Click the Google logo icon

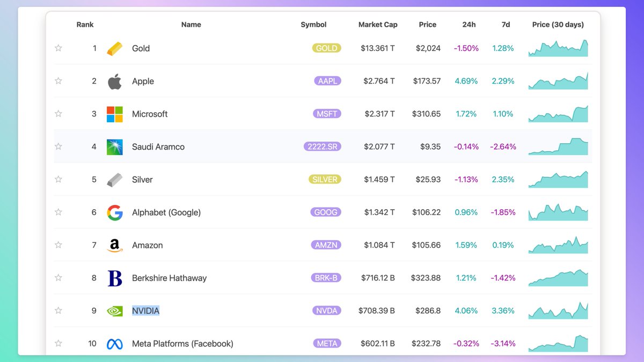click(x=115, y=212)
